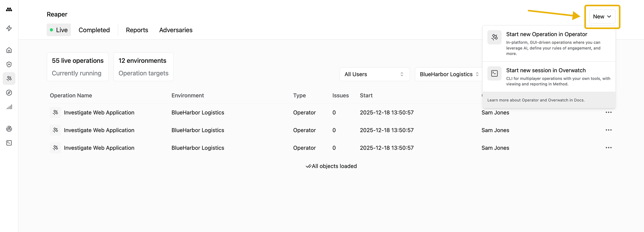Click the terminal icon in sidebar
The height and width of the screenshot is (232, 644).
9,143
